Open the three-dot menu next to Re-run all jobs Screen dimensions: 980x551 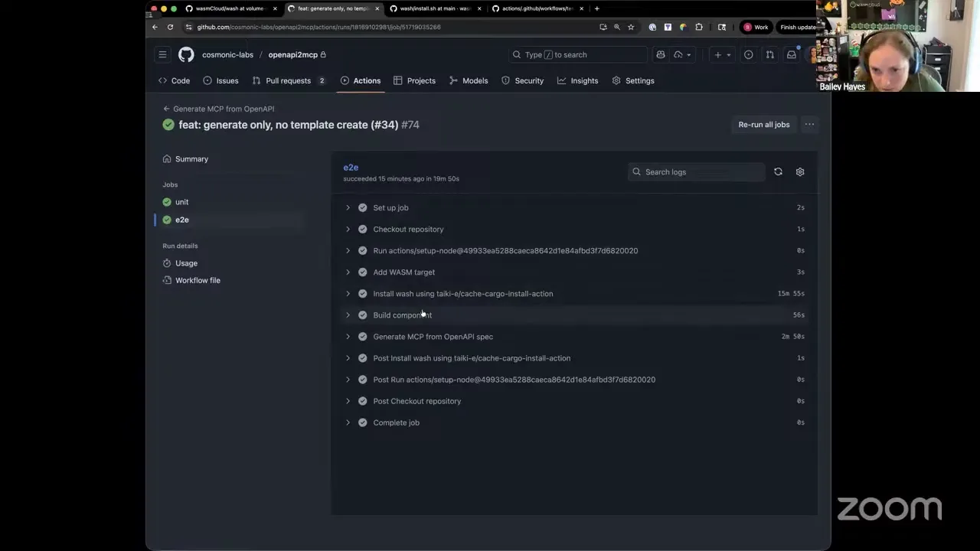[809, 124]
